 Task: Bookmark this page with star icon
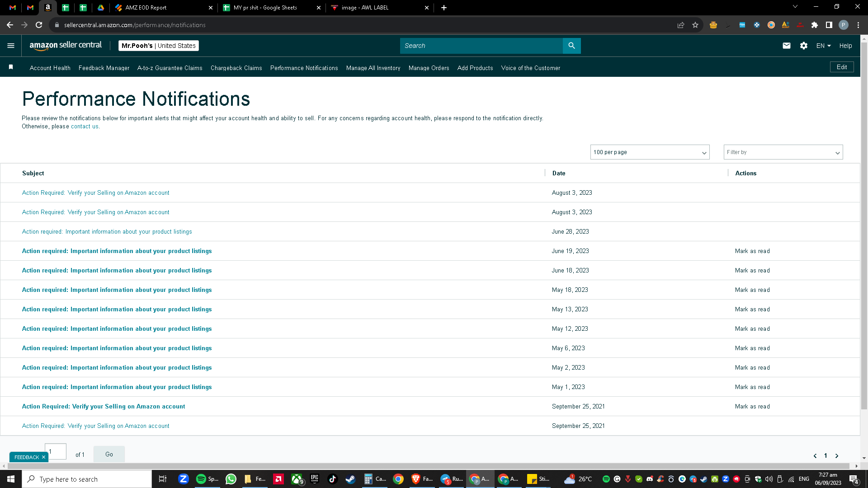tap(695, 25)
